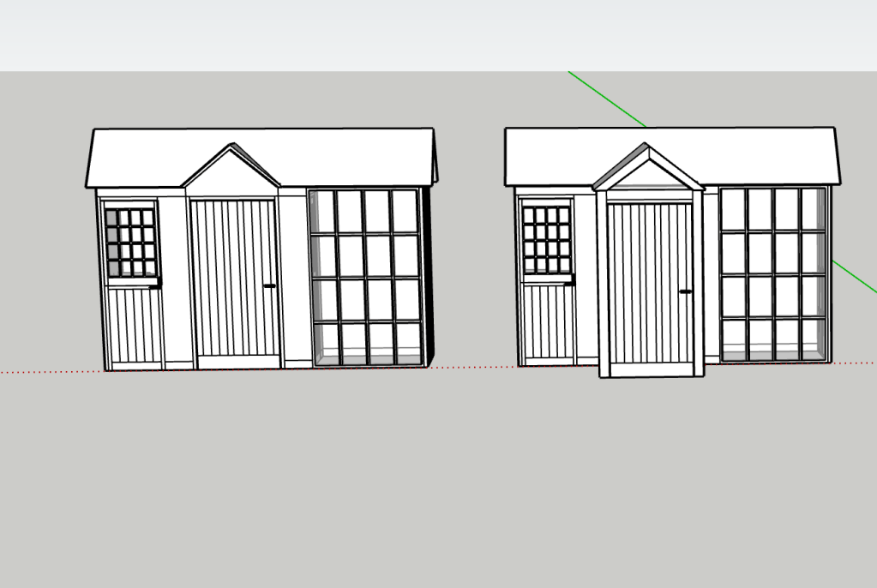Select the left shed's door handle
Viewport: 877px width, 588px height.
click(269, 286)
